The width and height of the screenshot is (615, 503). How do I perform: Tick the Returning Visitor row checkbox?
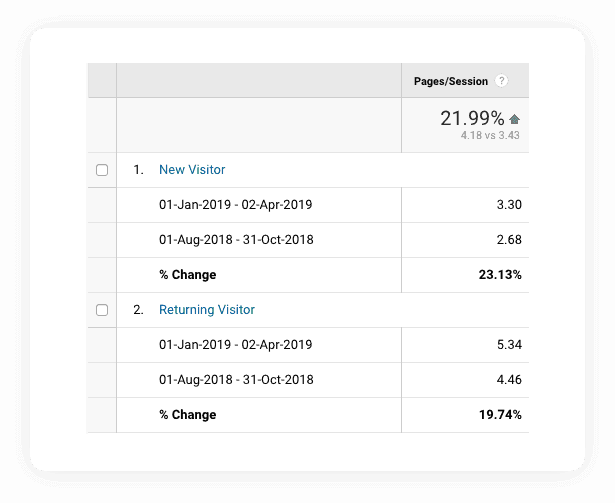coord(102,310)
